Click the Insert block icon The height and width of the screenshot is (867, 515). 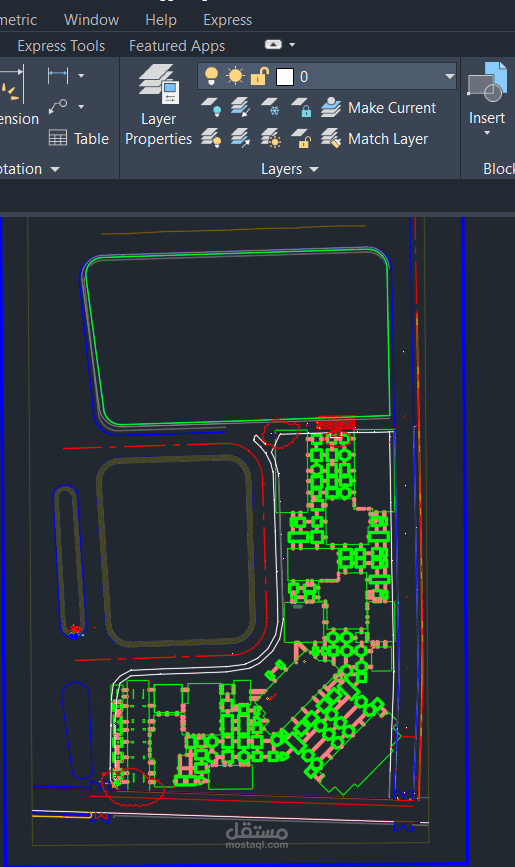487,83
